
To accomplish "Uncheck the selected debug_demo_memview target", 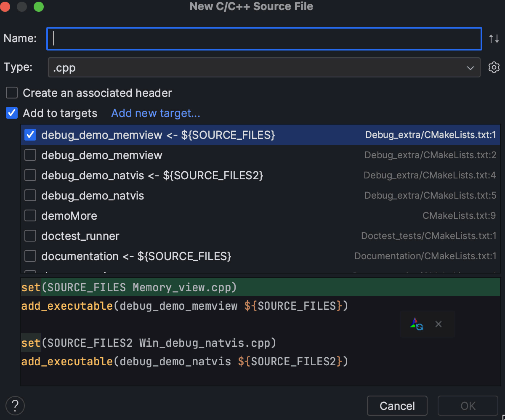I will tap(30, 135).
